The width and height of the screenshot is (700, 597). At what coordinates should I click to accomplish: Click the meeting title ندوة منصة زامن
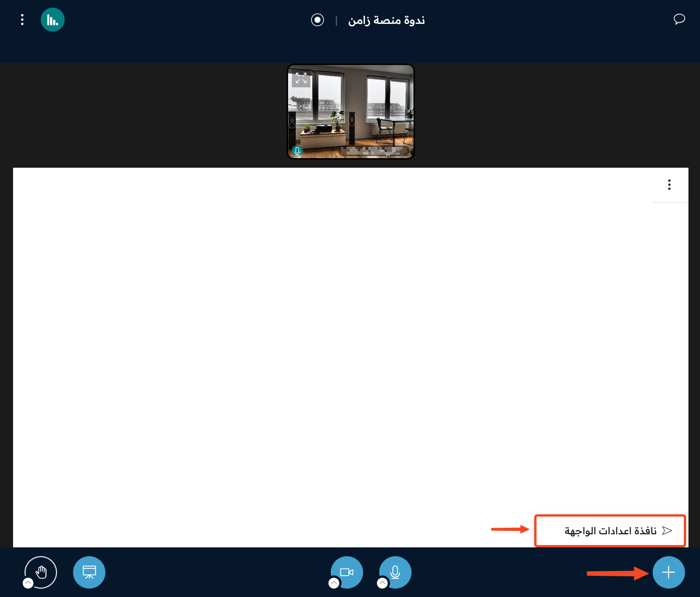tap(387, 20)
